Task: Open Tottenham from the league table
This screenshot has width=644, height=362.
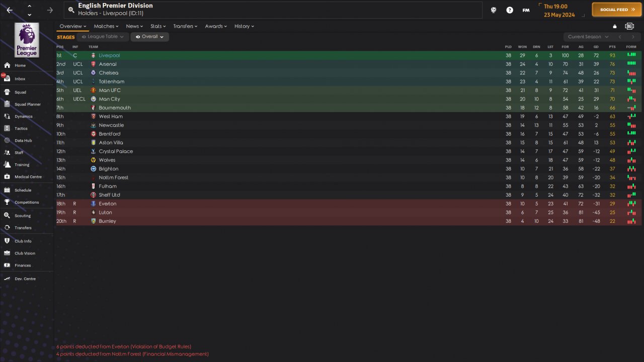Action: (x=111, y=81)
